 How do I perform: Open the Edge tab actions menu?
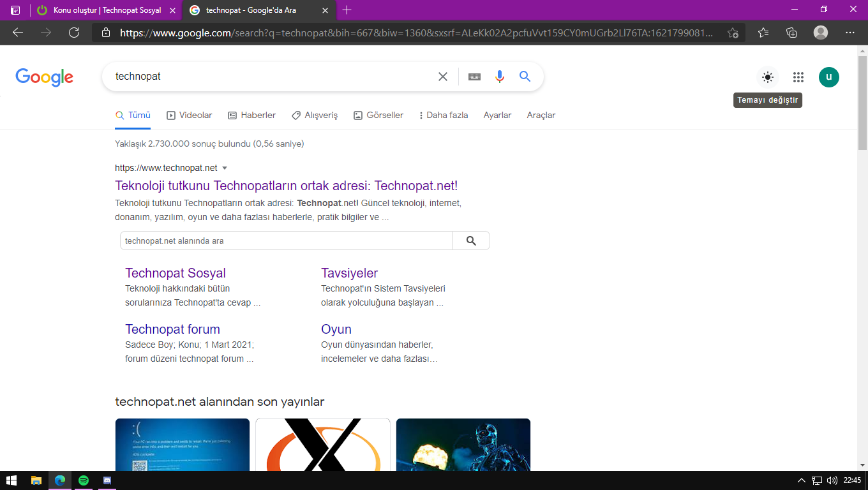point(15,10)
